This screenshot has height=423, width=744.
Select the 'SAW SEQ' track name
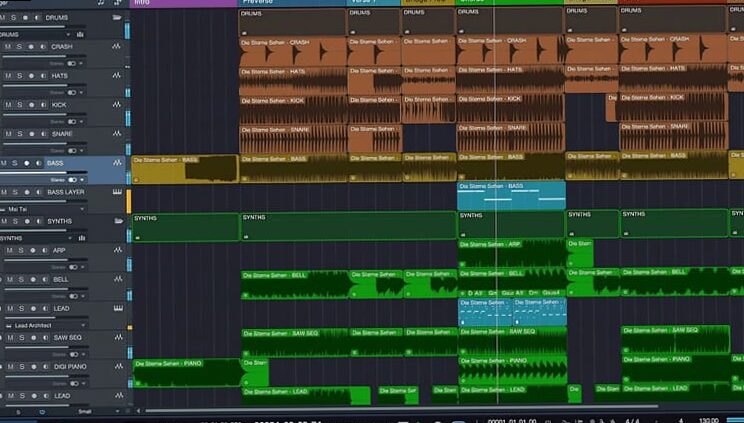click(x=68, y=338)
